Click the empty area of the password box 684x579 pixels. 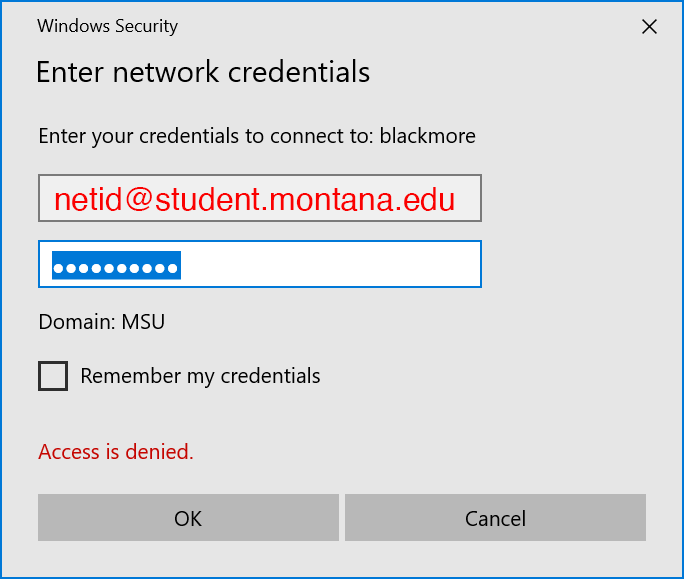tap(330, 265)
